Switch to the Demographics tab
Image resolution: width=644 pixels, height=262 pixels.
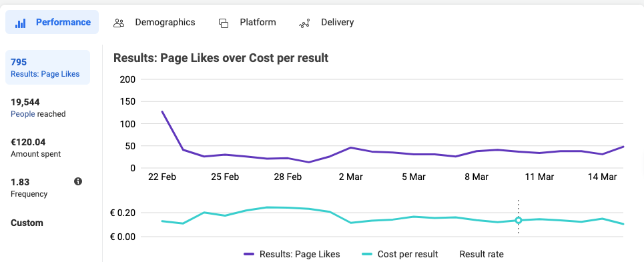(154, 22)
